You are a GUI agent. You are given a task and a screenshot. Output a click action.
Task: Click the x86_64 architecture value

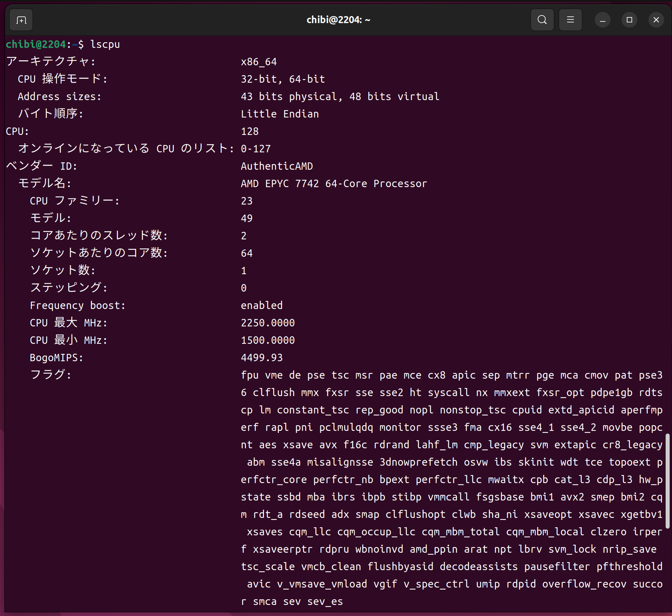pyautogui.click(x=259, y=62)
